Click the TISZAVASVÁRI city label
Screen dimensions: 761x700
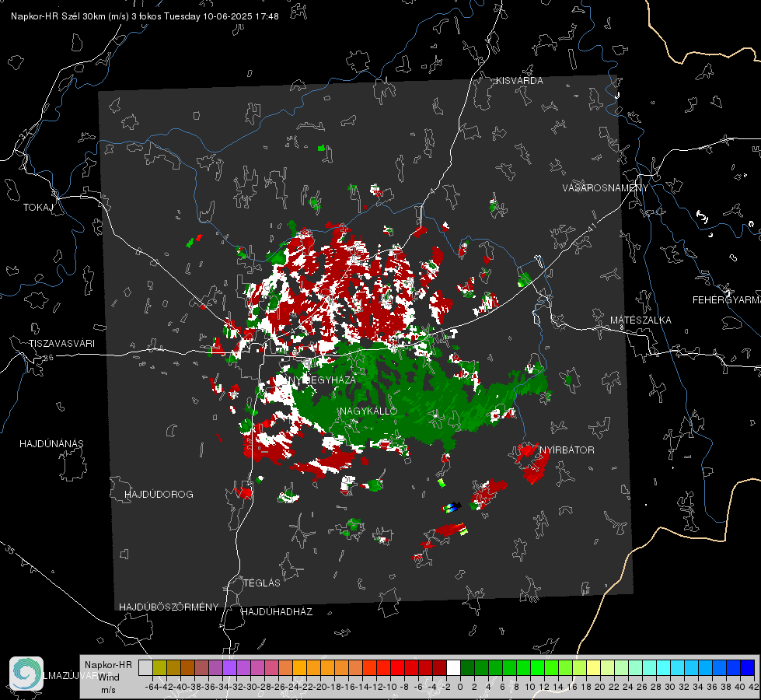click(61, 344)
